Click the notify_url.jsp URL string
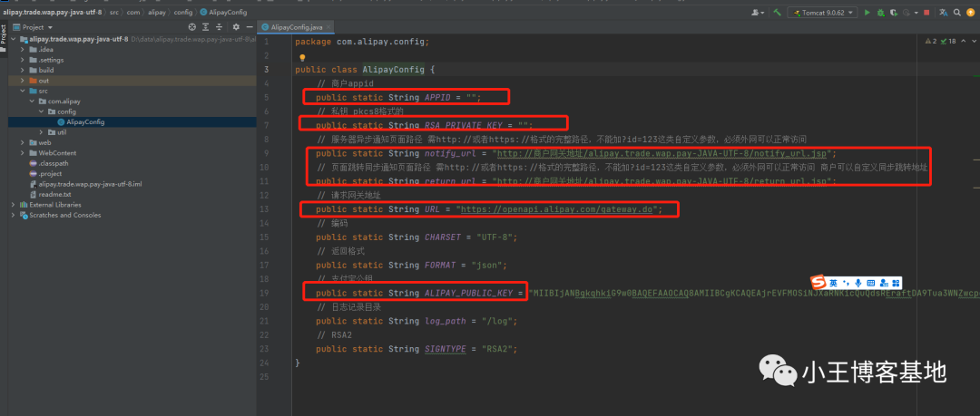Viewport: 980px width, 416px height. (663, 153)
